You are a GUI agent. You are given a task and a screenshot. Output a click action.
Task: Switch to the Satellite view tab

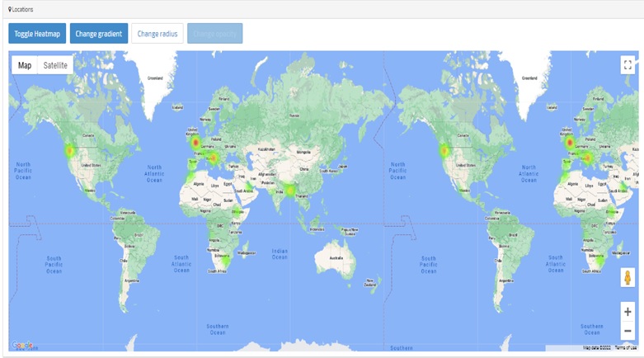[55, 65]
